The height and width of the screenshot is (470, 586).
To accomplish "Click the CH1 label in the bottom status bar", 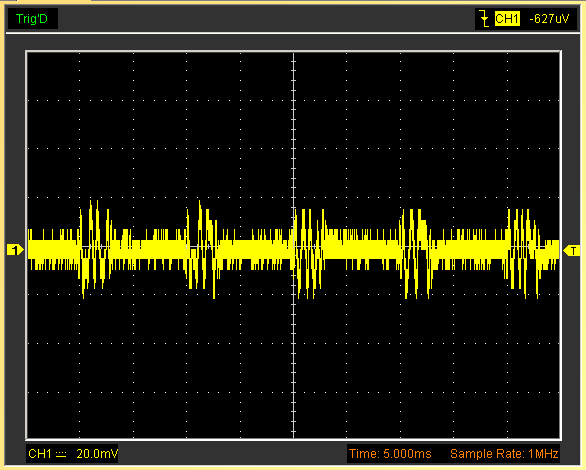I will 40,454.
